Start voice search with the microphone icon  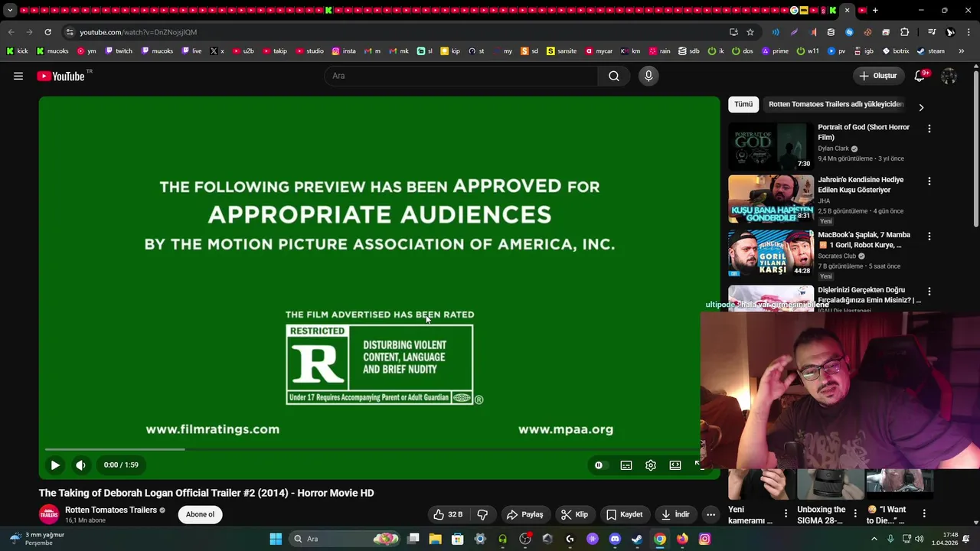pyautogui.click(x=648, y=76)
